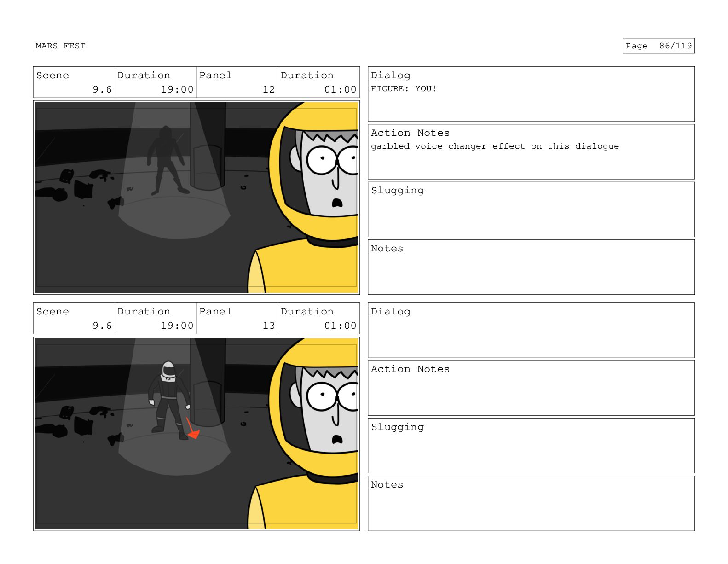This screenshot has width=728, height=564.
Task: Click the Panel number 12 cell
Action: [237, 82]
